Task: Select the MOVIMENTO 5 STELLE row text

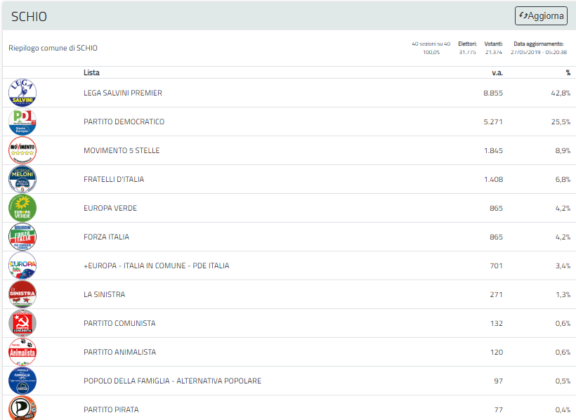Action: pyautogui.click(x=121, y=150)
